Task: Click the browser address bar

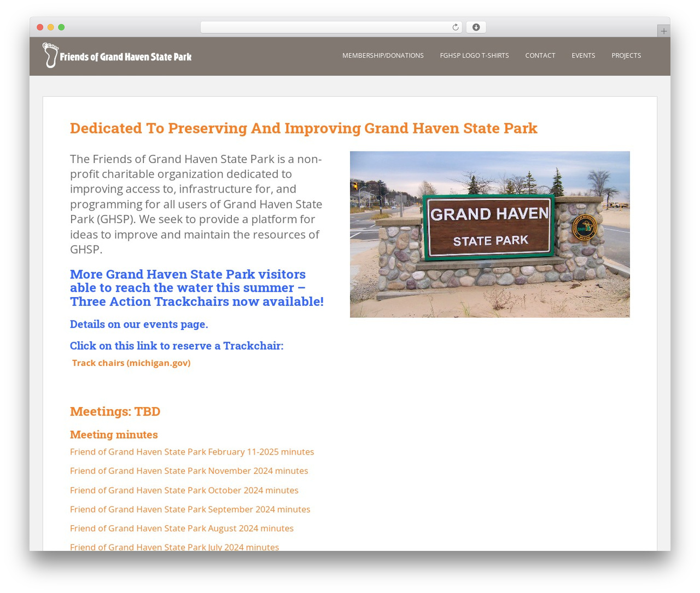Action: pos(331,27)
